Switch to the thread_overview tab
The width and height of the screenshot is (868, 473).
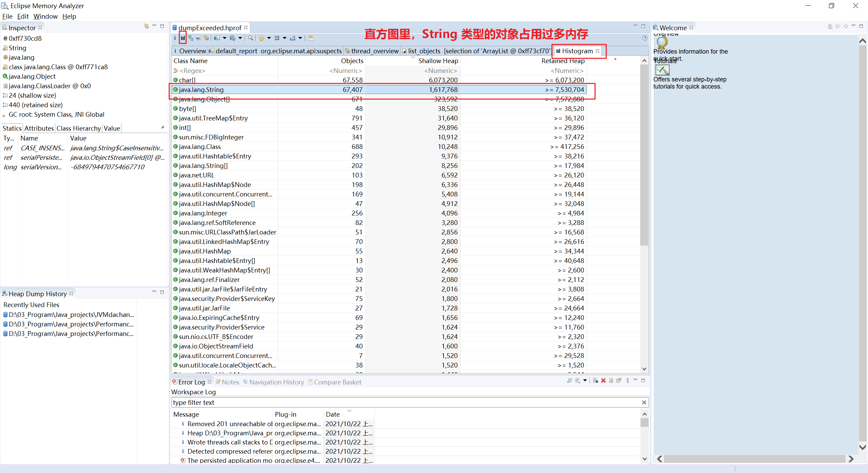[x=372, y=51]
